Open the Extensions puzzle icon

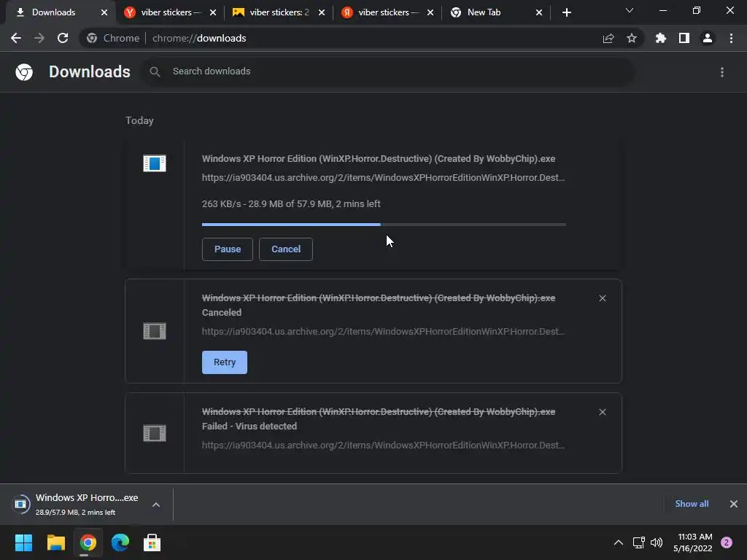click(660, 38)
